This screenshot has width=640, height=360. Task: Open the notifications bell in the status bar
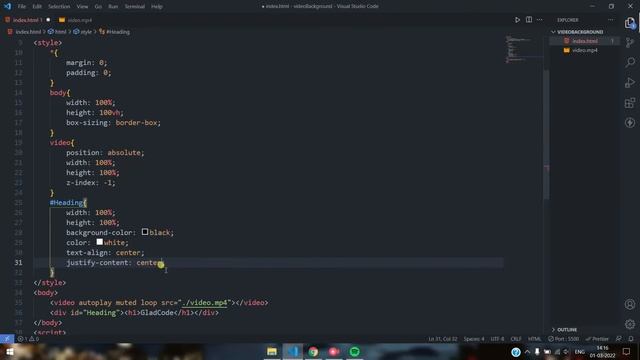631,339
